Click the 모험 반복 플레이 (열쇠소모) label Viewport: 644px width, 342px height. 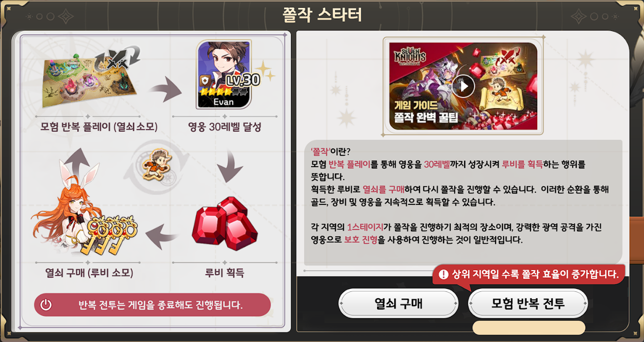(x=99, y=127)
